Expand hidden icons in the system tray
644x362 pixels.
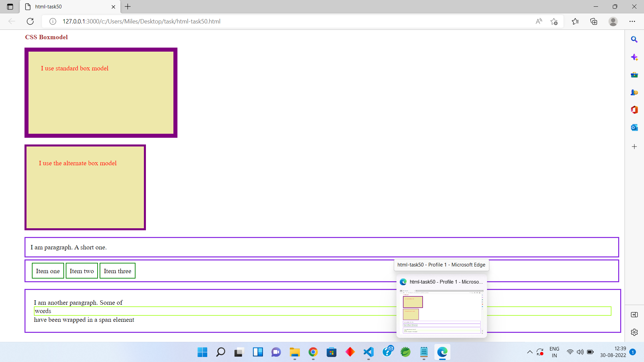tap(530, 352)
